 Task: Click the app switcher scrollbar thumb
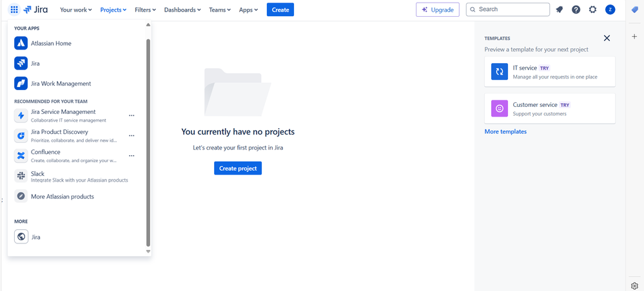[x=148, y=142]
